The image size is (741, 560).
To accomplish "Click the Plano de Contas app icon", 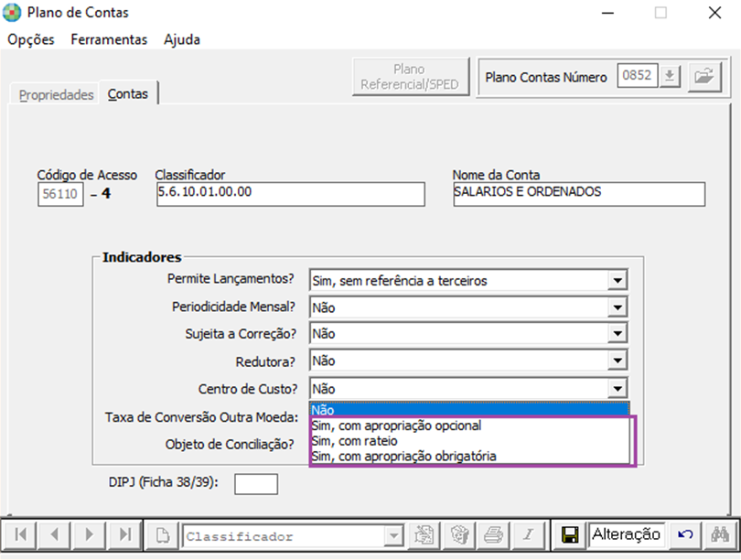I will (11, 13).
